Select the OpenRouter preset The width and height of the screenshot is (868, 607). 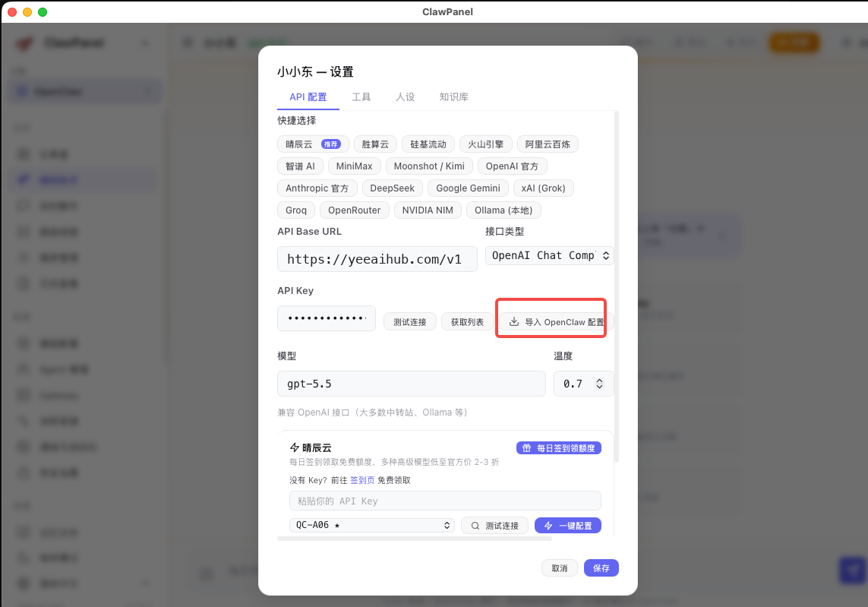[355, 210]
